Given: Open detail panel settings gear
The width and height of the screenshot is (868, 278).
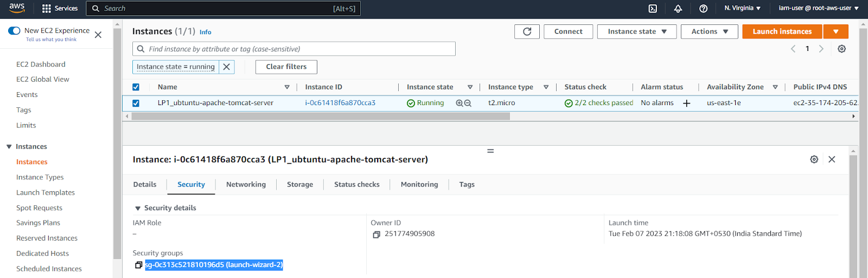Looking at the screenshot, I should pyautogui.click(x=814, y=159).
